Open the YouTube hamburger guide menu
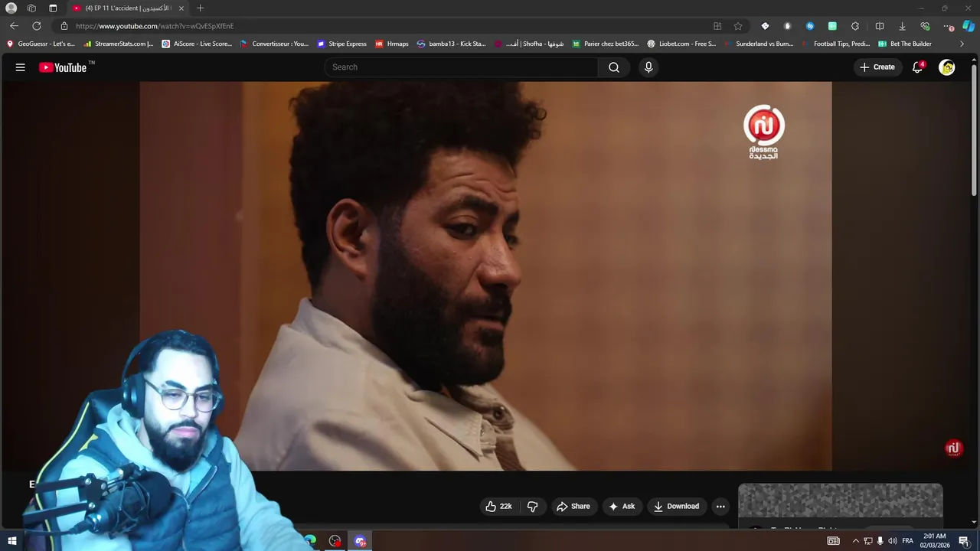 pos(21,67)
